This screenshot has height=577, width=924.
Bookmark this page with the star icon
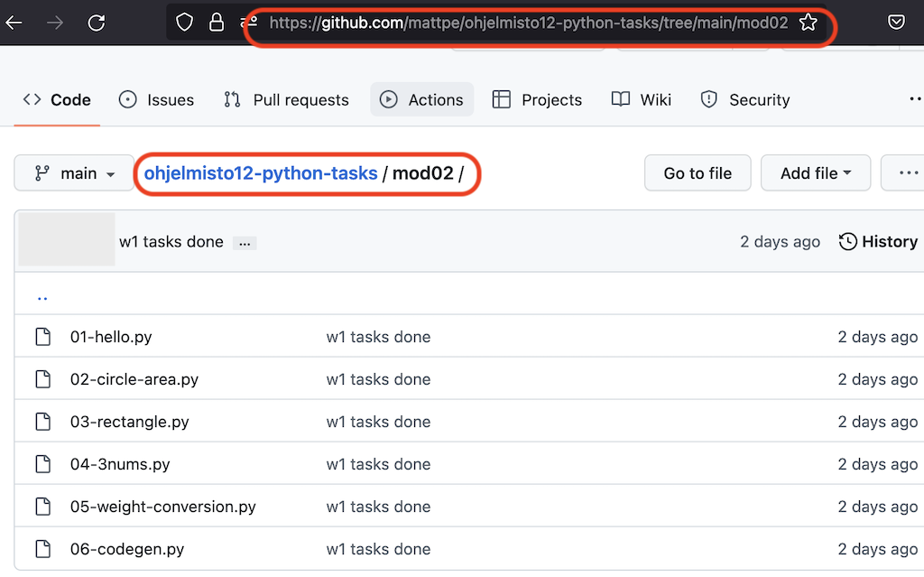[x=808, y=23]
